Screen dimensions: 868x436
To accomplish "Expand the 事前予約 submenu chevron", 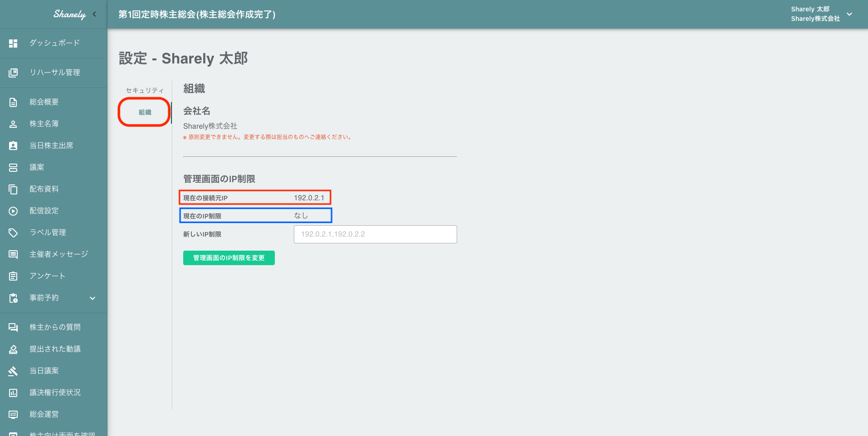I will (x=93, y=298).
